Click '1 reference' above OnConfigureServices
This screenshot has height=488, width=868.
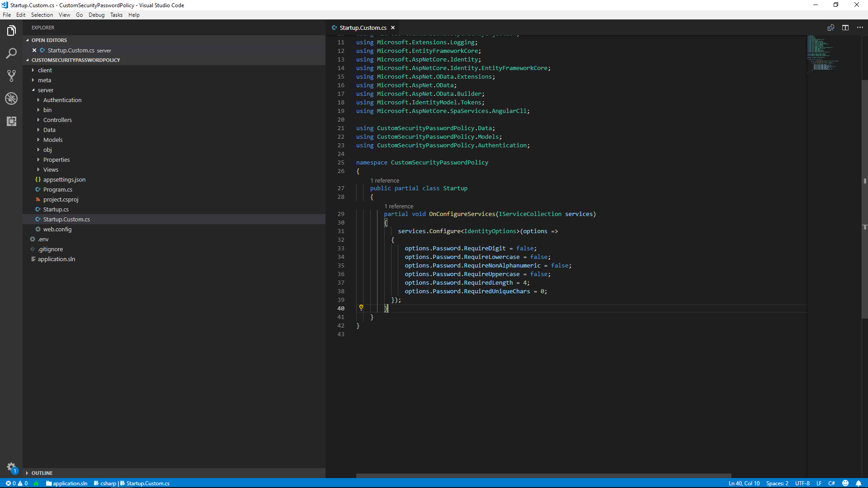point(399,206)
